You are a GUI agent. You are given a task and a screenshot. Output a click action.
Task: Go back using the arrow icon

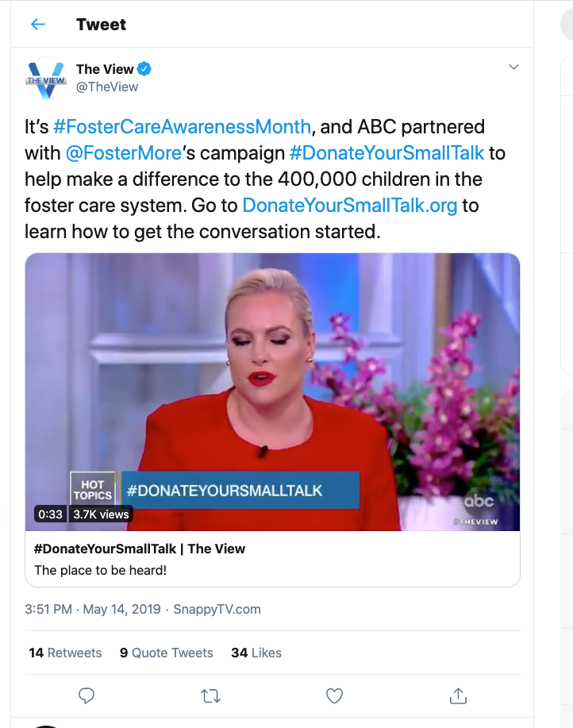[37, 24]
